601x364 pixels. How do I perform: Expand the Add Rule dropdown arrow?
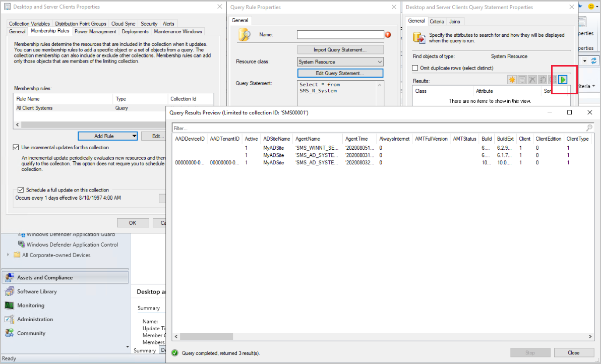tap(134, 136)
